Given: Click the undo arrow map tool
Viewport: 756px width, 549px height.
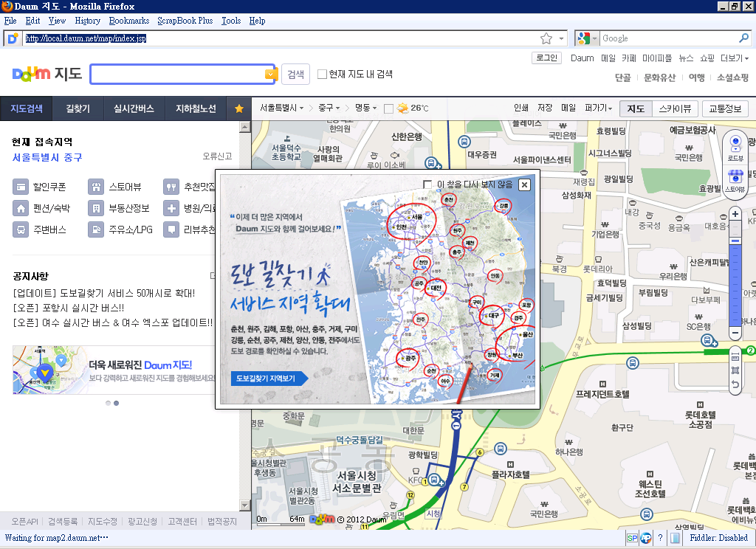Looking at the screenshot, I should (735, 384).
